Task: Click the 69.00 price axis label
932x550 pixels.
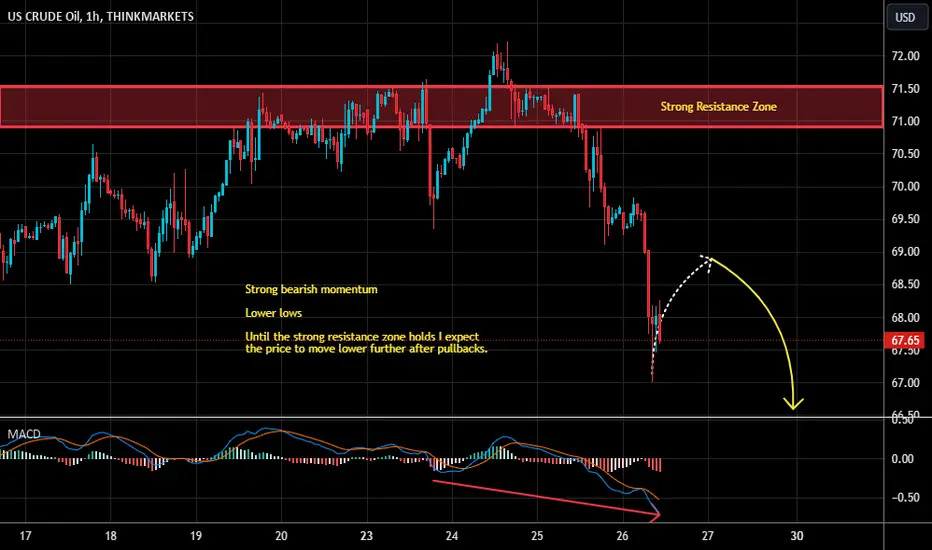Action: pos(905,252)
